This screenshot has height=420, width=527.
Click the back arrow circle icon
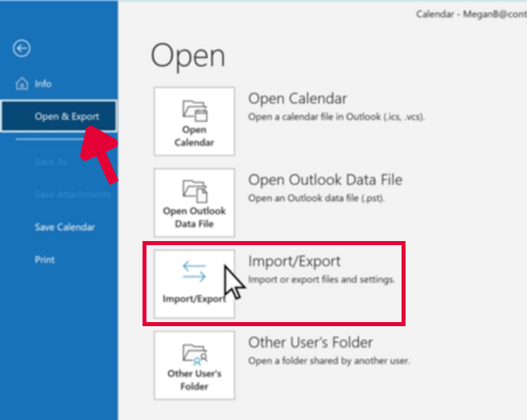tap(22, 49)
